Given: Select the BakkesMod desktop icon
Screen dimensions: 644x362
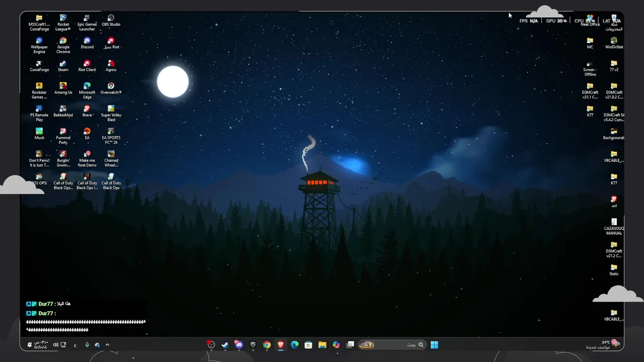Looking at the screenshot, I should pyautogui.click(x=63, y=111).
